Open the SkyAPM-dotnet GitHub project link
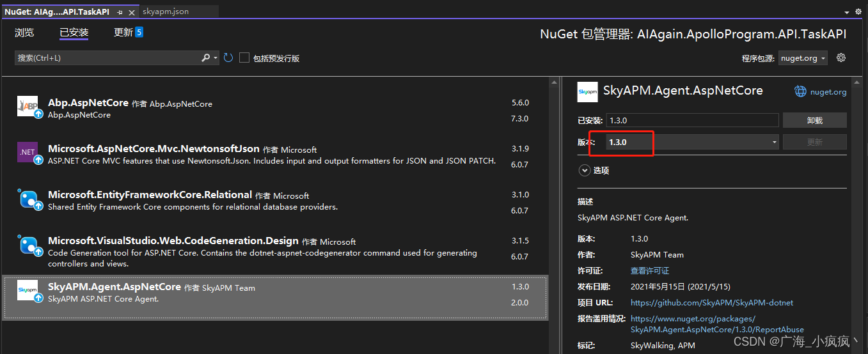The image size is (868, 354). pyautogui.click(x=711, y=302)
